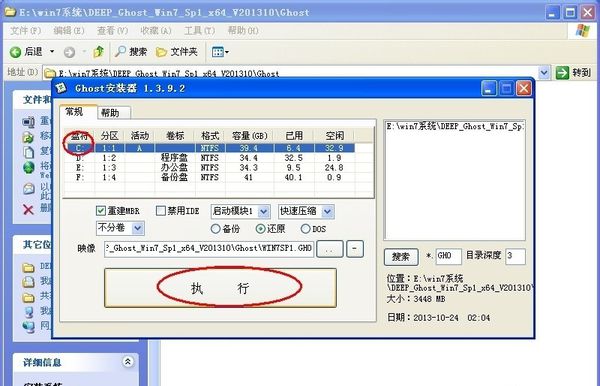Image resolution: width=600 pixels, height=386 pixels.
Task: Switch to the 帮助 tab in Ghost installer
Action: coord(114,113)
